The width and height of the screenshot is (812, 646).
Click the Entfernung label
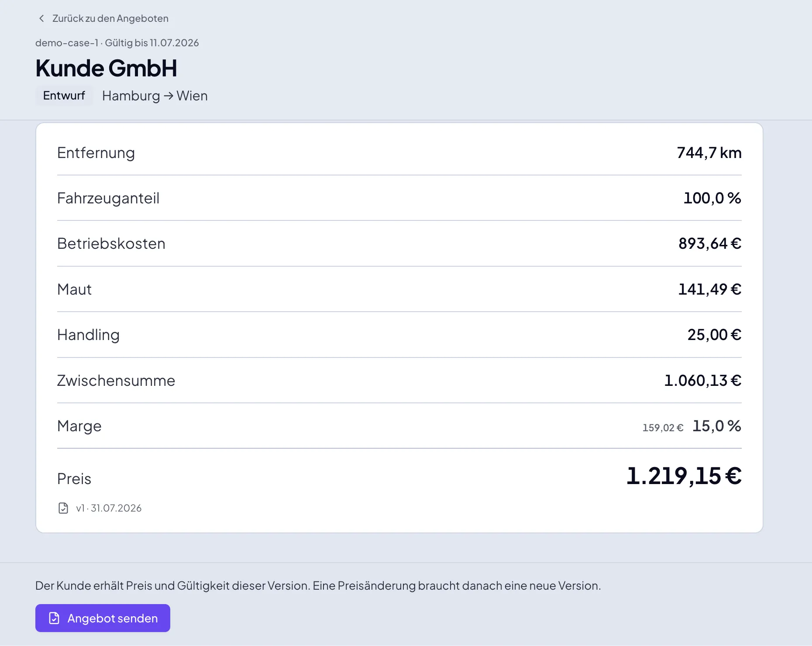(96, 153)
